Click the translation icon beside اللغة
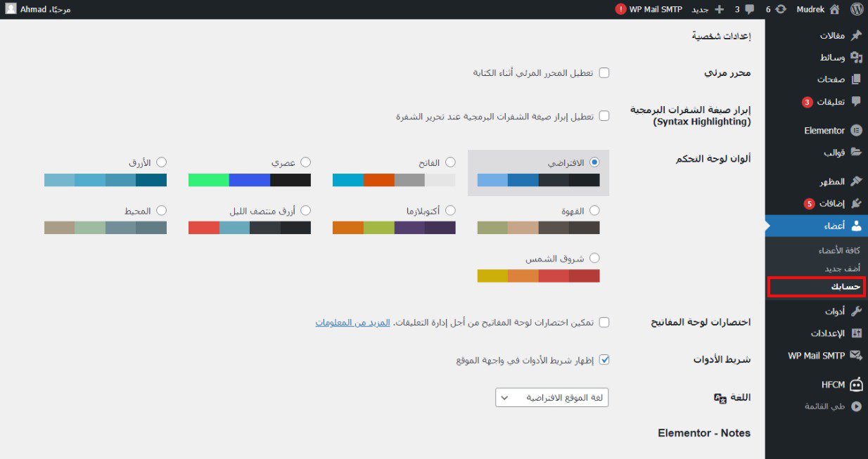This screenshot has width=868, height=459. [720, 399]
